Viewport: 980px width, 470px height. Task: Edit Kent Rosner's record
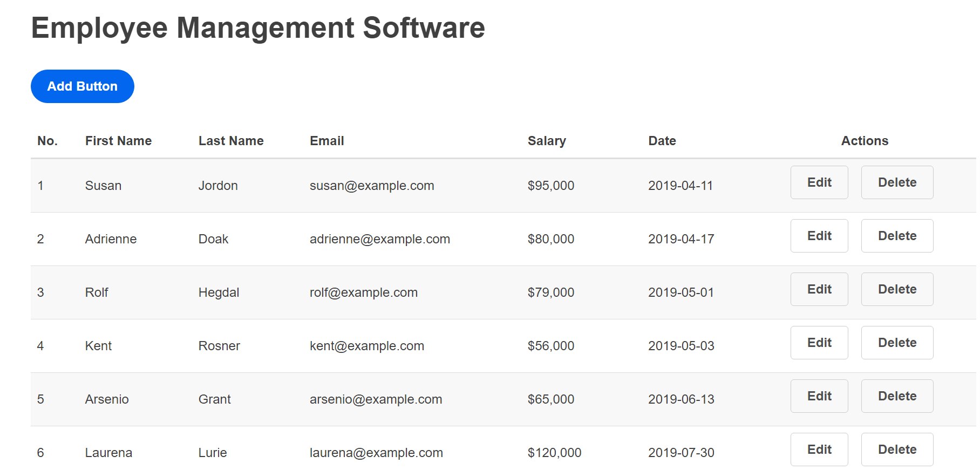click(819, 343)
